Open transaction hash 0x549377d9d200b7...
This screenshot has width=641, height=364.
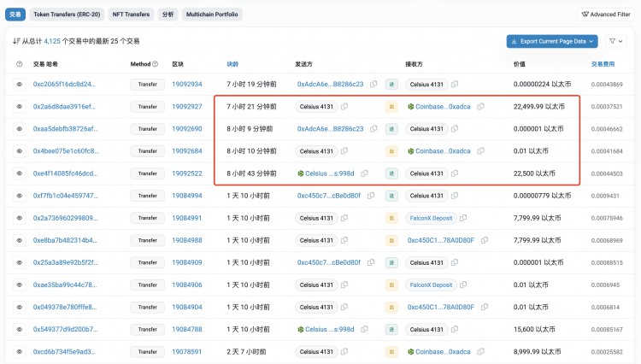65,329
